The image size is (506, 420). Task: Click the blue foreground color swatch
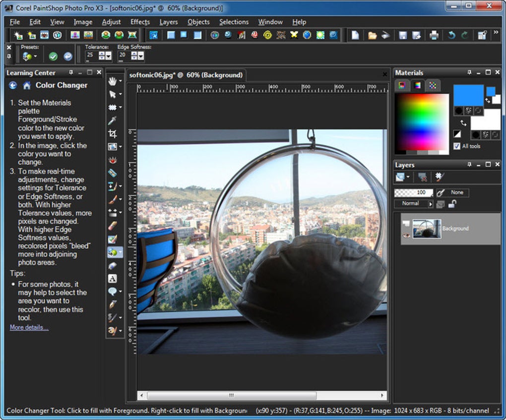point(468,95)
